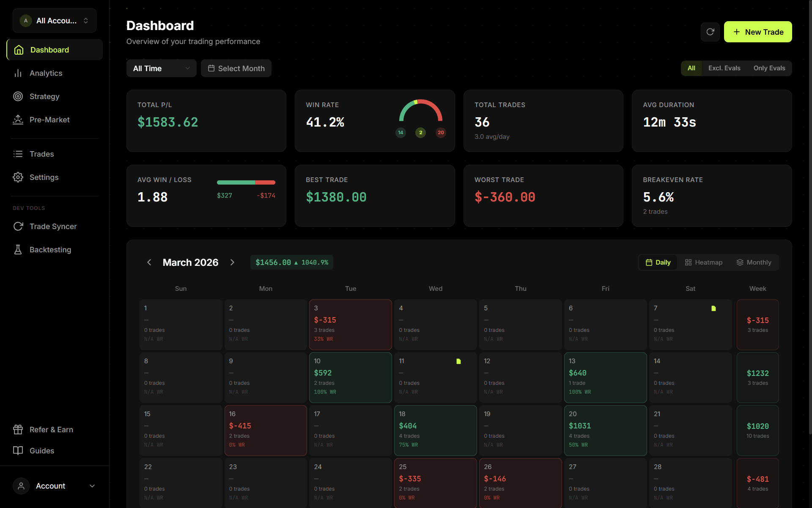The image size is (812, 508).
Task: Open the All Time period dropdown
Action: (161, 68)
